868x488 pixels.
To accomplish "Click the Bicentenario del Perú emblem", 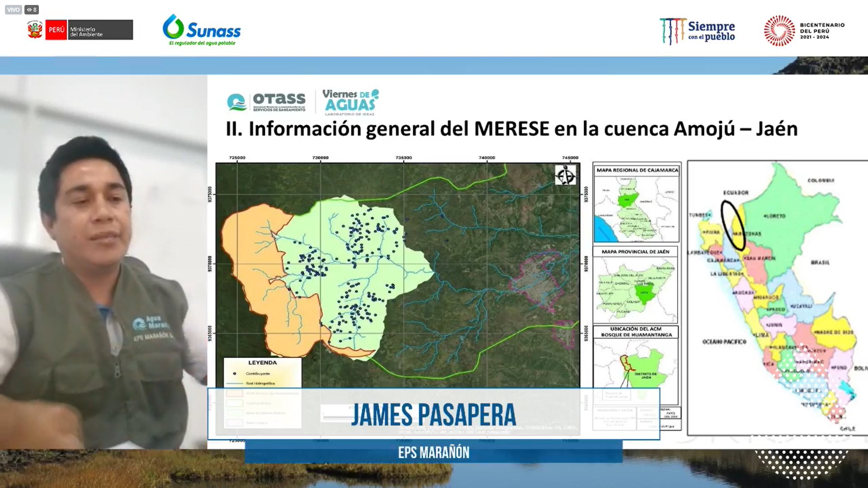I will [779, 31].
